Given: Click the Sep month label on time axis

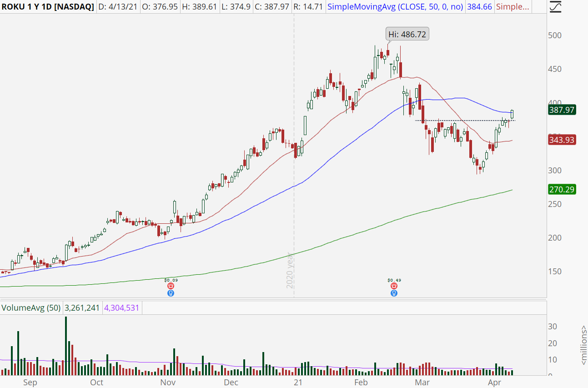Looking at the screenshot, I should click(30, 383).
